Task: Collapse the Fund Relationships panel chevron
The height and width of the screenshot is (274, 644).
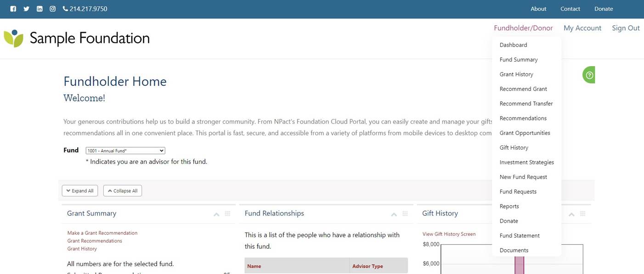Action: coord(394,214)
